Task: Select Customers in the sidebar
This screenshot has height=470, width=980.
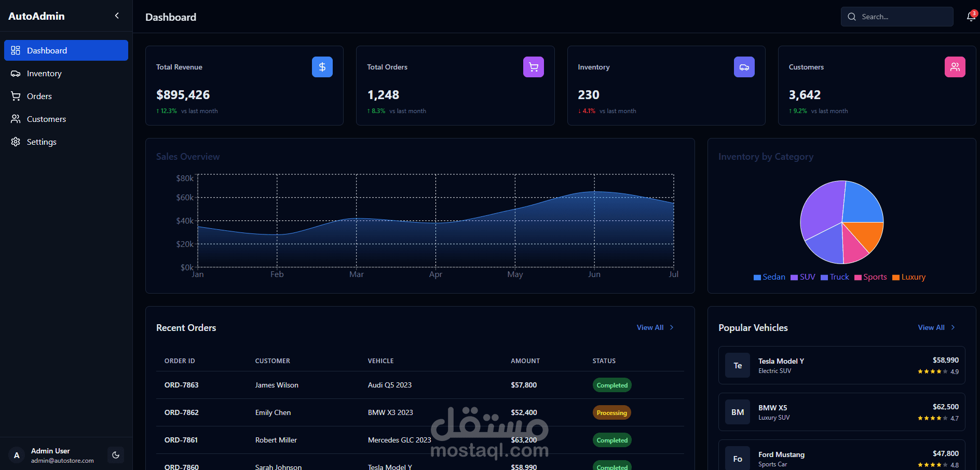Action: tap(66, 119)
